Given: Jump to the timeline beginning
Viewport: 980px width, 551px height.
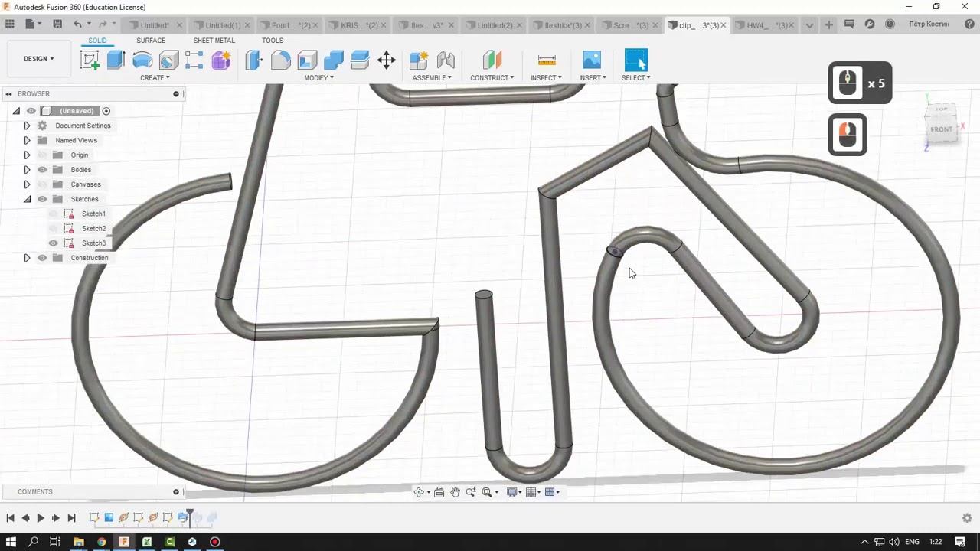Looking at the screenshot, I should click(10, 518).
